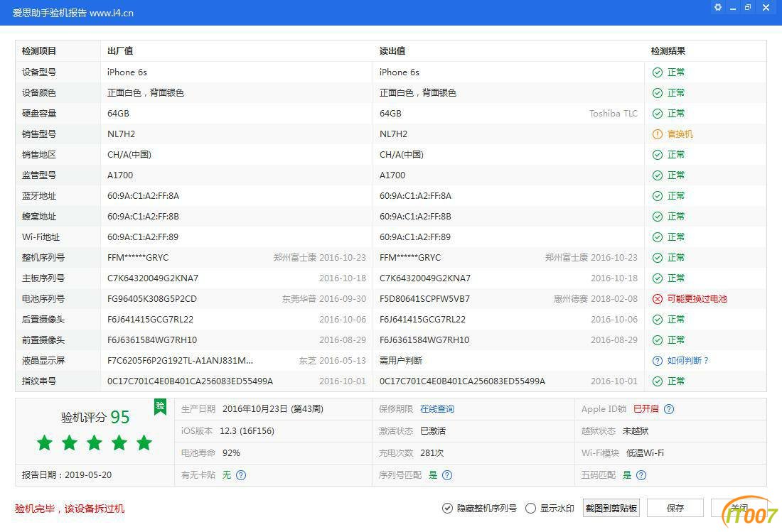Click the green check icon in 指纹串号 row
Viewport: 782px width, 532px height.
pos(658,381)
